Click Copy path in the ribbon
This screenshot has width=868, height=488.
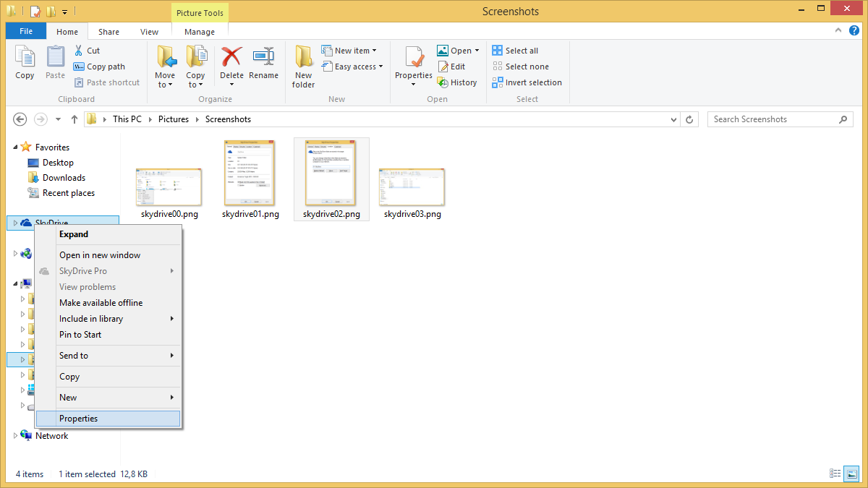point(99,67)
